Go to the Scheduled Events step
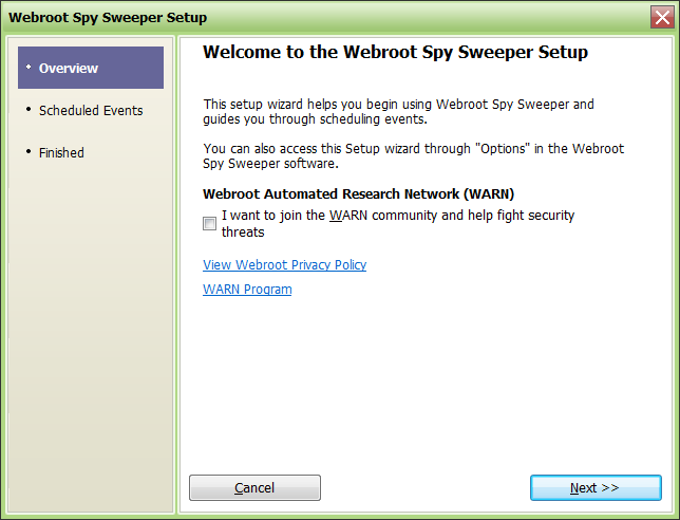Image resolution: width=680 pixels, height=520 pixels. click(90, 110)
